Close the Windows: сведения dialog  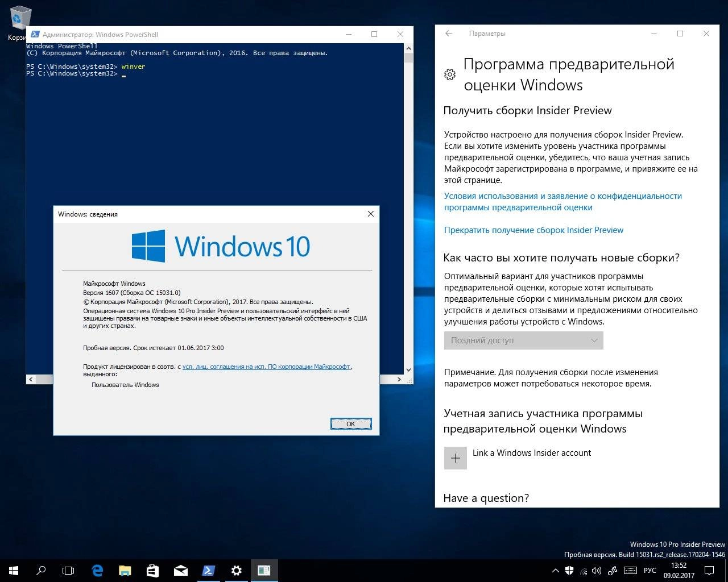(x=371, y=214)
